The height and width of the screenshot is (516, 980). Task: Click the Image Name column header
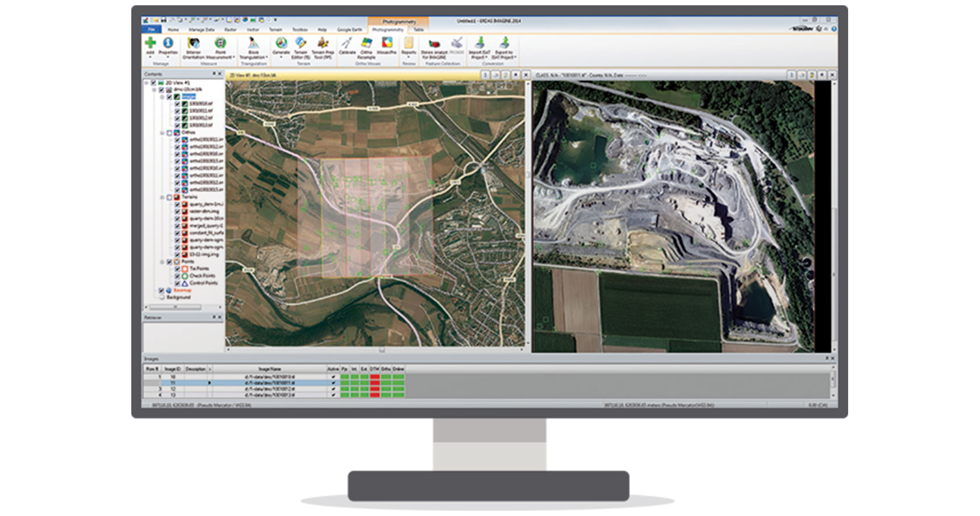pyautogui.click(x=269, y=369)
